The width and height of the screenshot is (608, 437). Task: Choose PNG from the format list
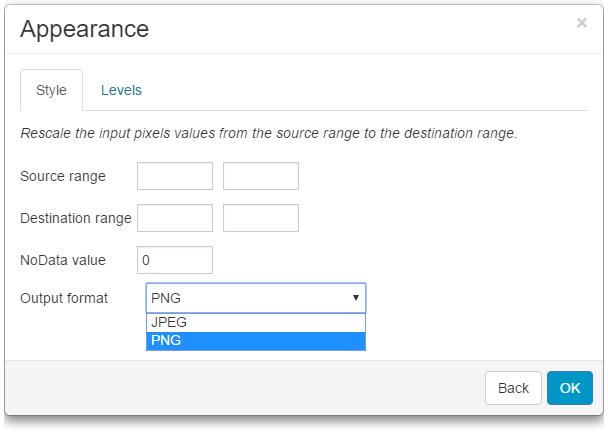tap(256, 341)
